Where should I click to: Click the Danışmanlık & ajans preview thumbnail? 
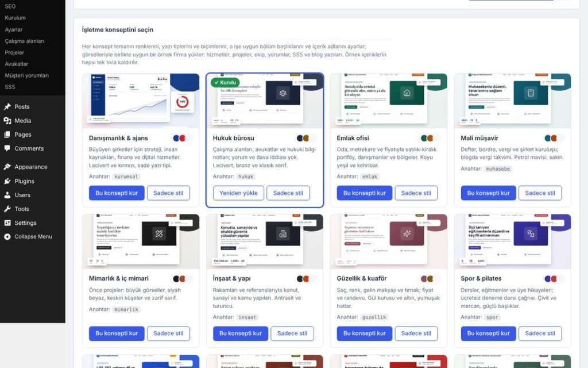141,101
